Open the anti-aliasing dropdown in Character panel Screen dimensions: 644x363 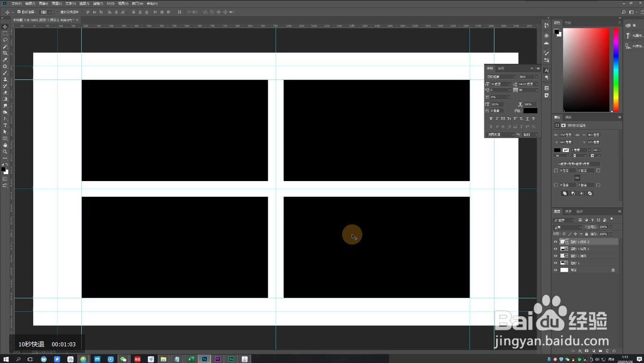click(x=530, y=135)
